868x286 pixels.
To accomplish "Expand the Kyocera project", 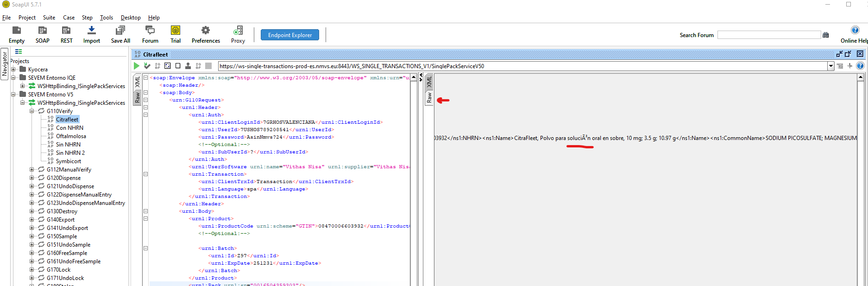I will 14,70.
